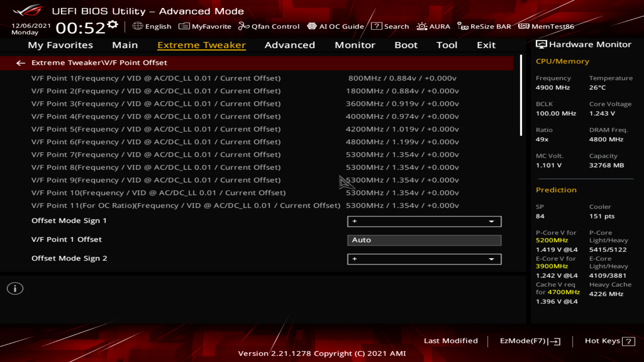The image size is (644, 362).
Task: Click the back arrow in the breadcrumb bar
Action: click(21, 63)
